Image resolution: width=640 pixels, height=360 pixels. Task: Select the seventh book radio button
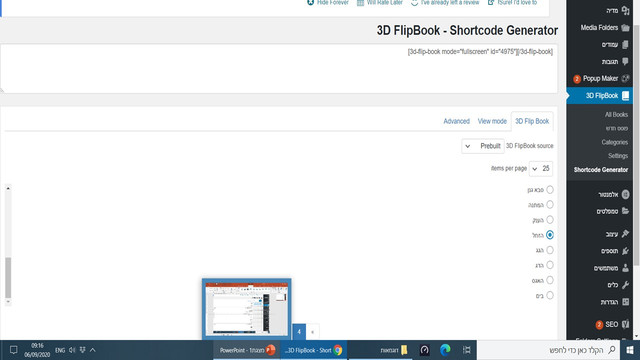coord(550,280)
